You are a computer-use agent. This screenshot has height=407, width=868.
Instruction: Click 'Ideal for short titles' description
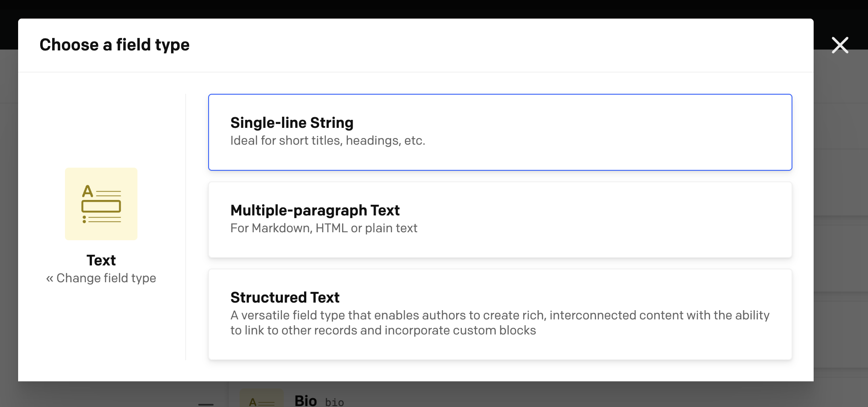coord(327,141)
